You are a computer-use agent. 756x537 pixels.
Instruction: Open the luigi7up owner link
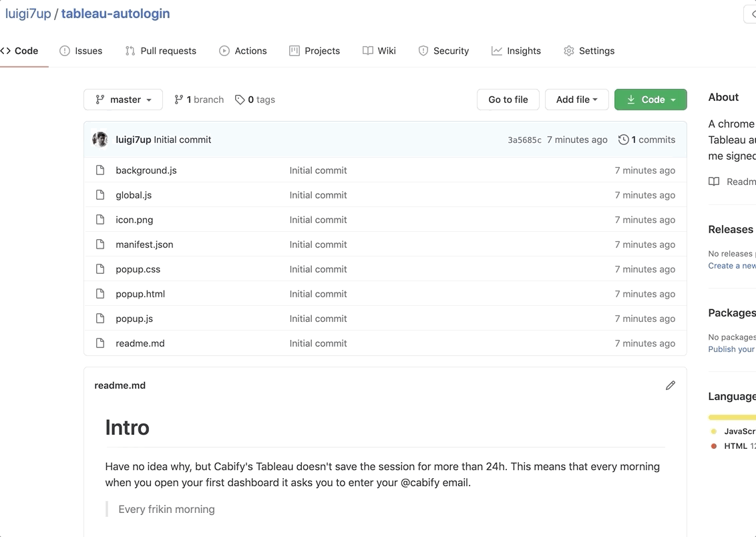pos(28,13)
